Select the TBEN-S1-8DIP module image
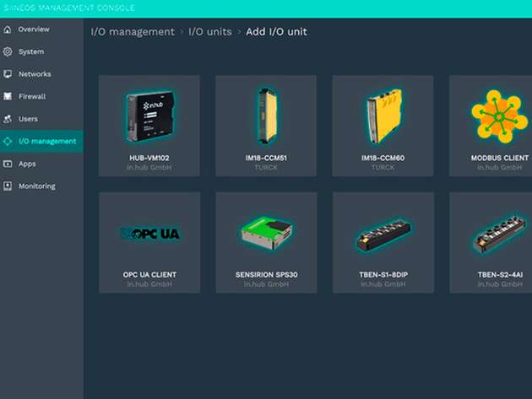532x399 pixels. (x=383, y=235)
